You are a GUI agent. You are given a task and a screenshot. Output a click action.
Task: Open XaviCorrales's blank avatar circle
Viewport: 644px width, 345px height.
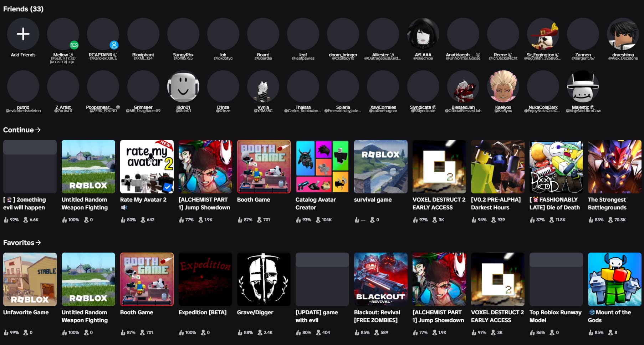(383, 86)
